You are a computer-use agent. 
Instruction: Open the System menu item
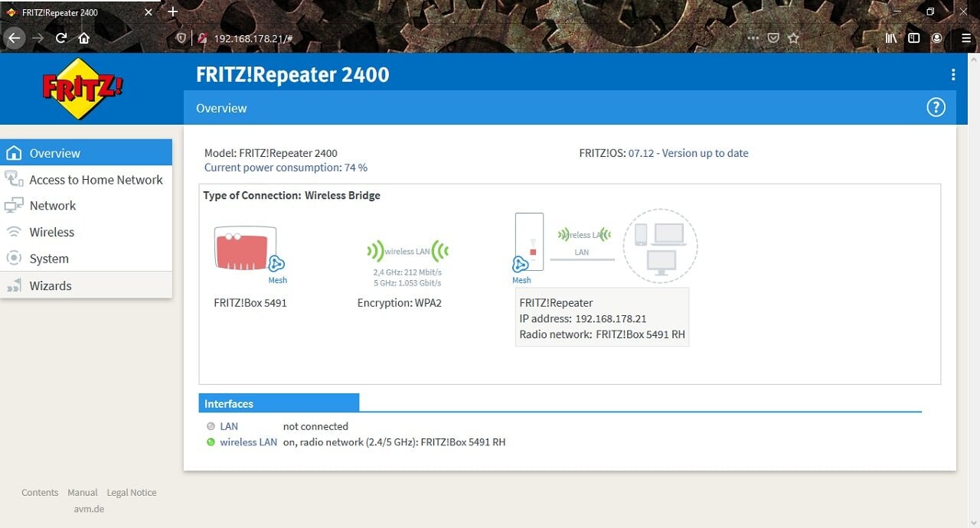click(x=86, y=259)
